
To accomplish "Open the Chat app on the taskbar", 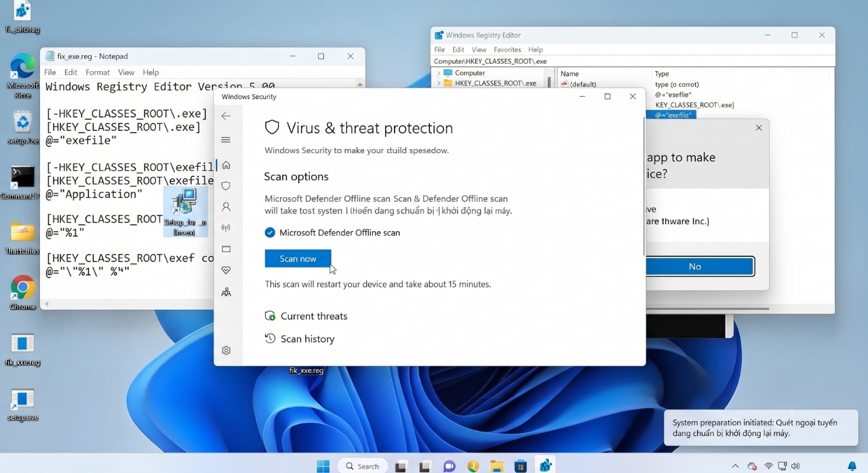I will point(449,466).
